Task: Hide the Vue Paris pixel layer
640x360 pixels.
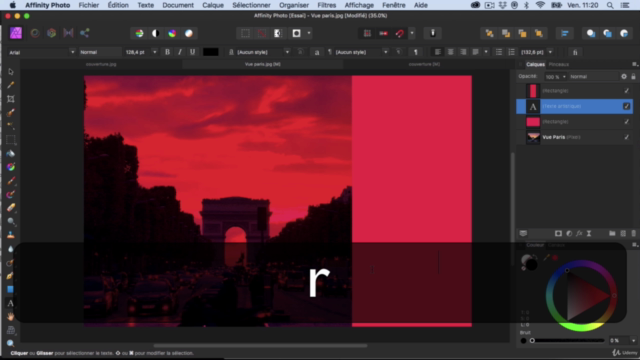Action: pyautogui.click(x=627, y=137)
